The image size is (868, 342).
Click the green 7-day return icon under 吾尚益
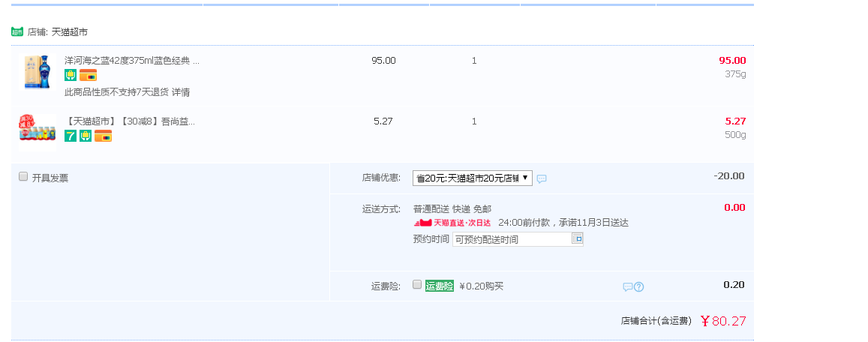click(71, 136)
